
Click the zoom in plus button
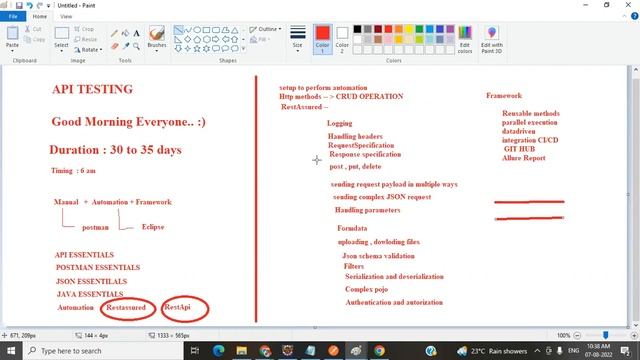pyautogui.click(x=634, y=335)
